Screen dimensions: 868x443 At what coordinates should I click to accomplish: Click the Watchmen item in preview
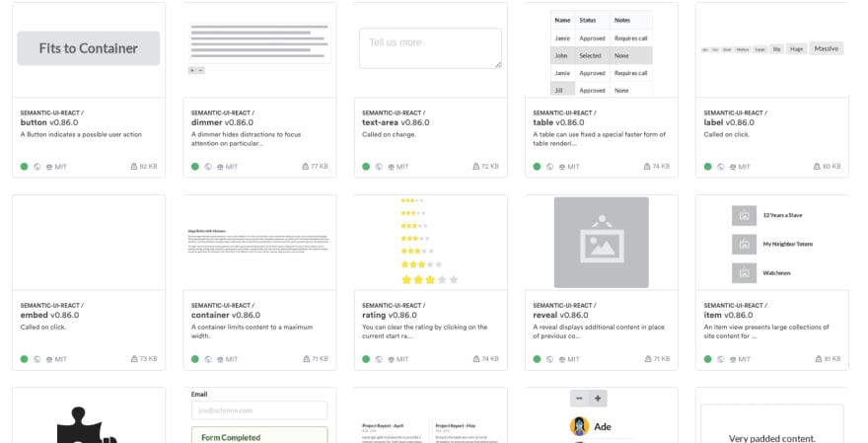tap(761, 273)
